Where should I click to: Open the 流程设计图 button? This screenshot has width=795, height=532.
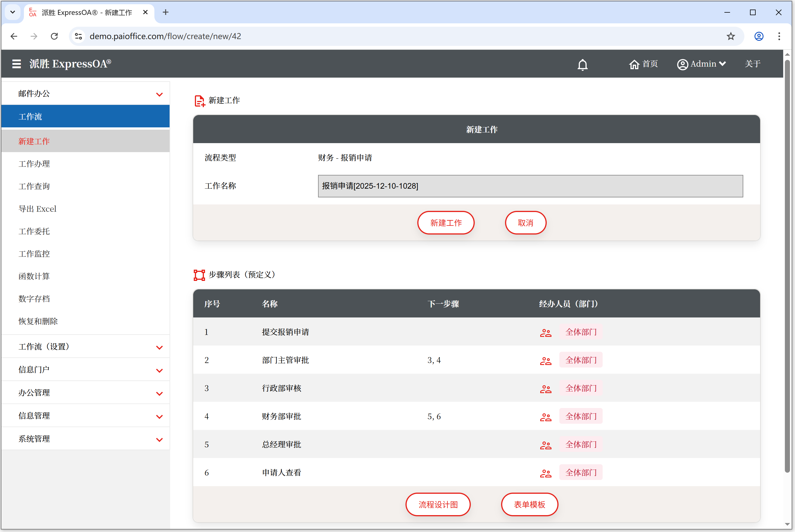pyautogui.click(x=438, y=505)
